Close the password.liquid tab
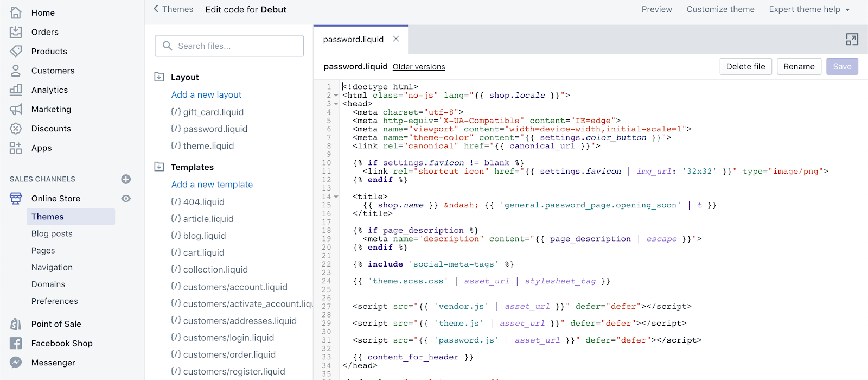Viewport: 868px width, 380px height. click(396, 39)
